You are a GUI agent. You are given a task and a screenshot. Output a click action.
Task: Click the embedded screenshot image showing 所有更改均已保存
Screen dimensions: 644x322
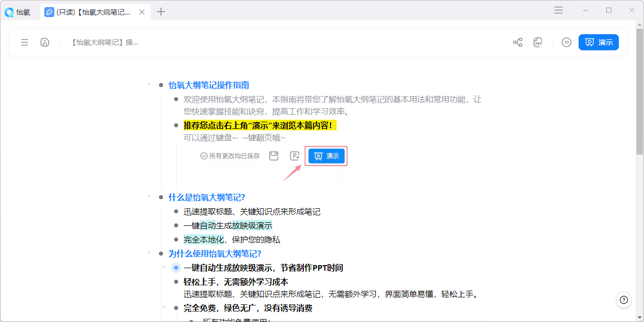click(263, 166)
